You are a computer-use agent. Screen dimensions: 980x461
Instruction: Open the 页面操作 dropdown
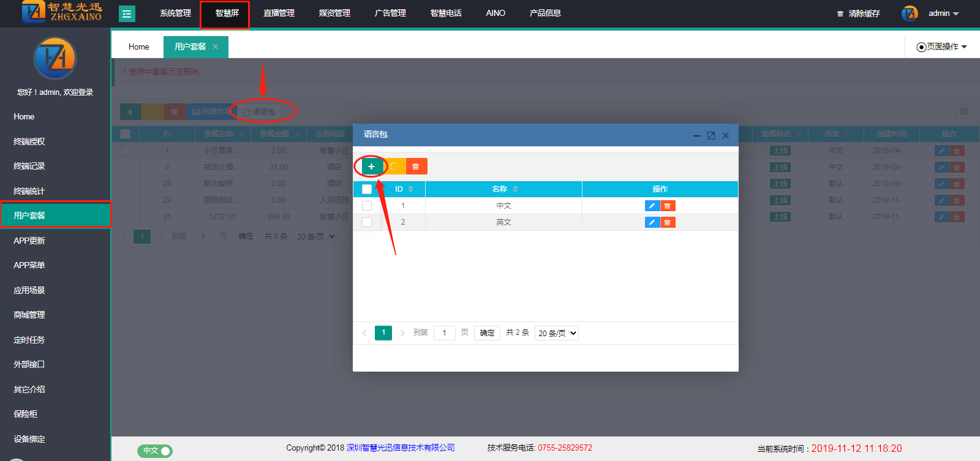point(942,47)
